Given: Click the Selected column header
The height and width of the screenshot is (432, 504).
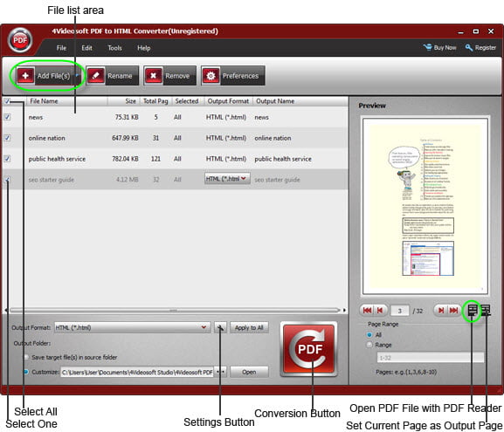Looking at the screenshot, I should tap(187, 101).
